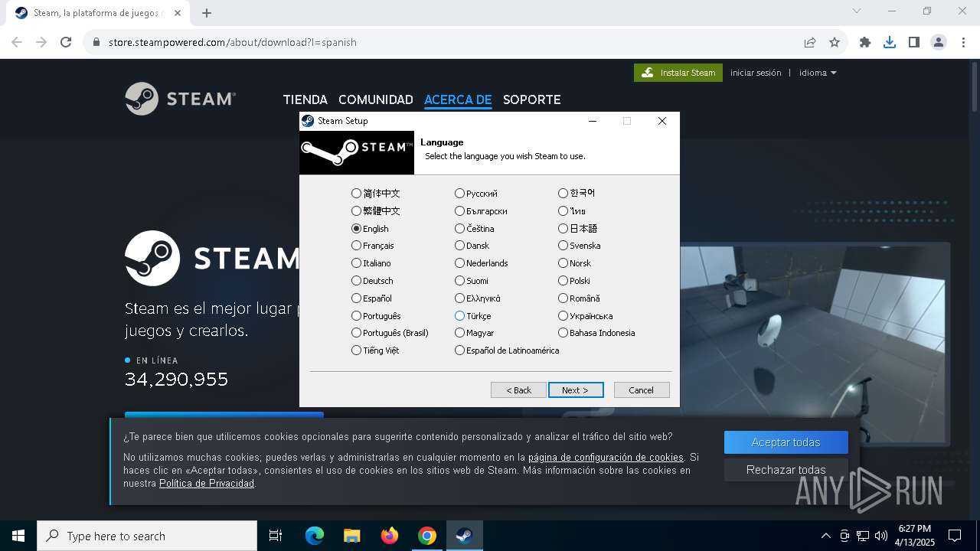Select the 简体中文 language option
Screen dimensions: 980x551
tap(376, 194)
